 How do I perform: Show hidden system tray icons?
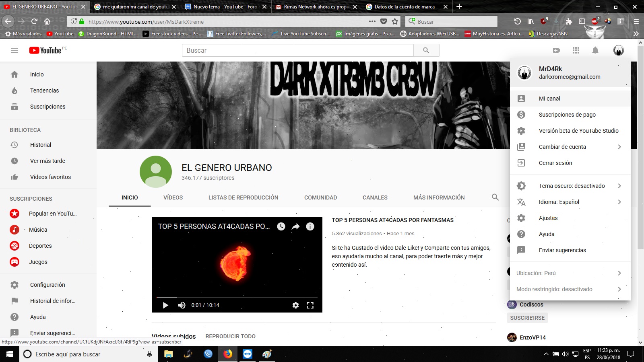point(546,354)
